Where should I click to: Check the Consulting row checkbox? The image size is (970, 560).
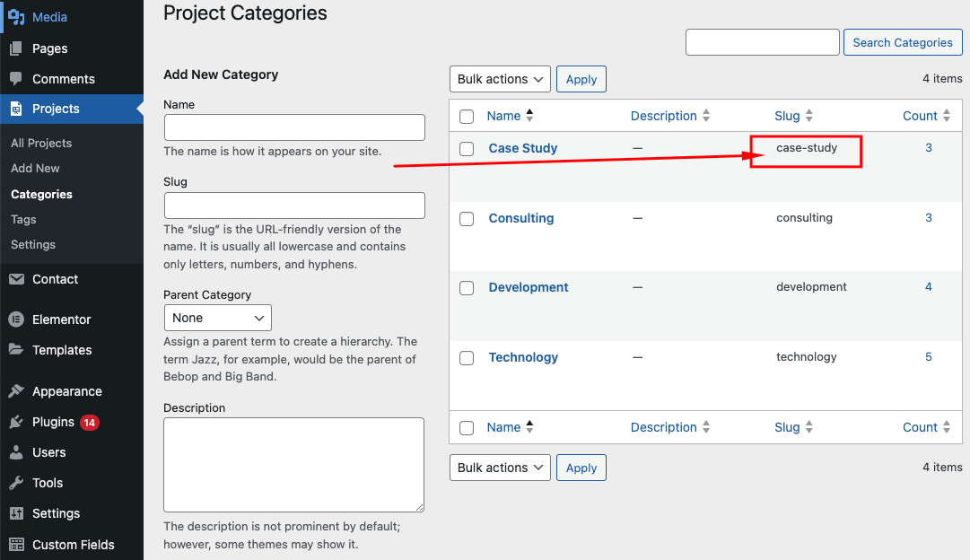(x=468, y=219)
